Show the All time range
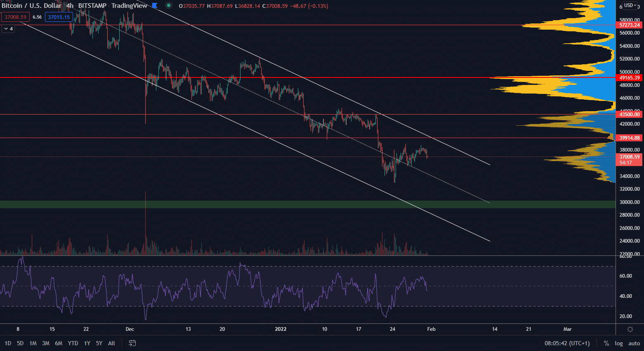The height and width of the screenshot is (351, 644). pos(111,343)
